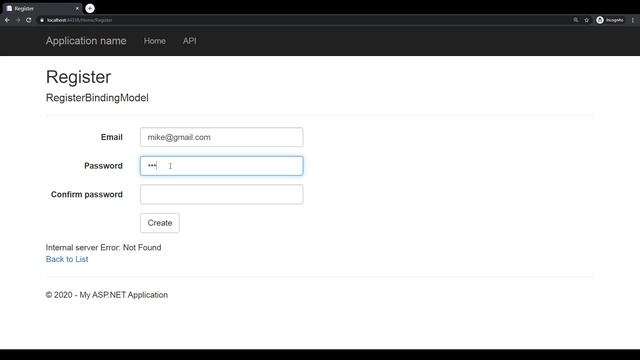Image resolution: width=640 pixels, height=360 pixels.
Task: Click the localhost address bar URL
Action: tap(79, 20)
